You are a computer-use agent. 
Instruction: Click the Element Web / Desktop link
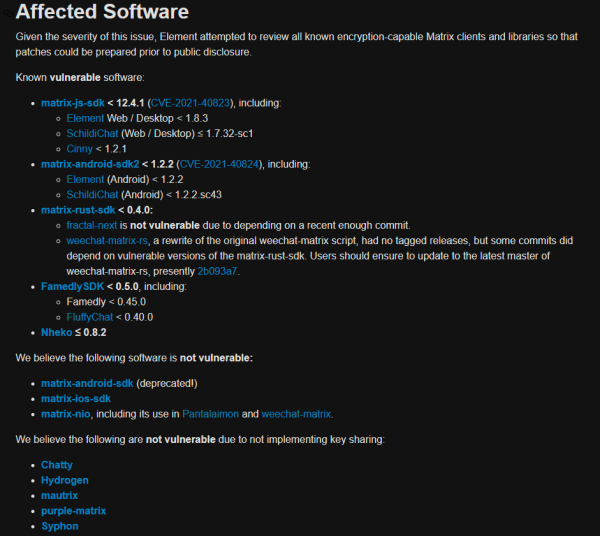coord(85,118)
